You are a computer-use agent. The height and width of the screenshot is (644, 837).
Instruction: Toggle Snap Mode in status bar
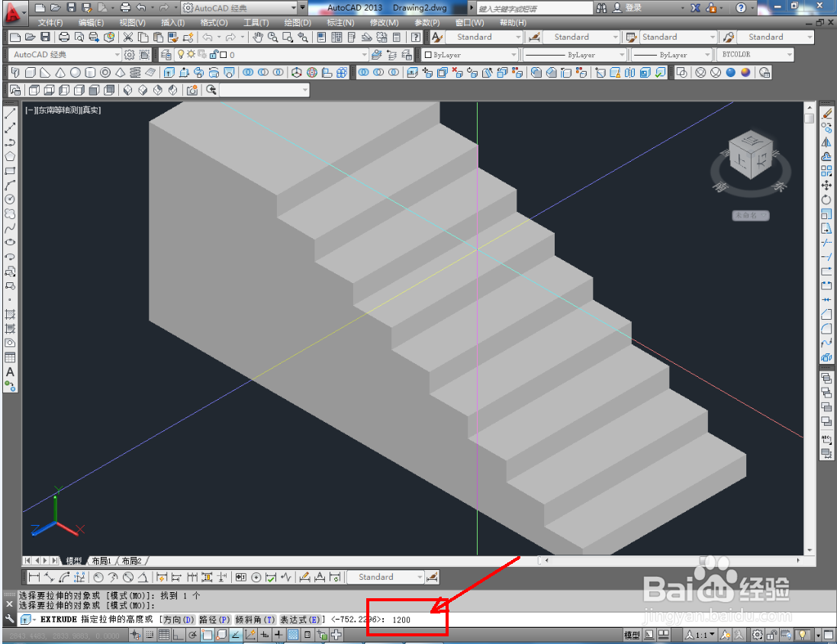pos(150,635)
